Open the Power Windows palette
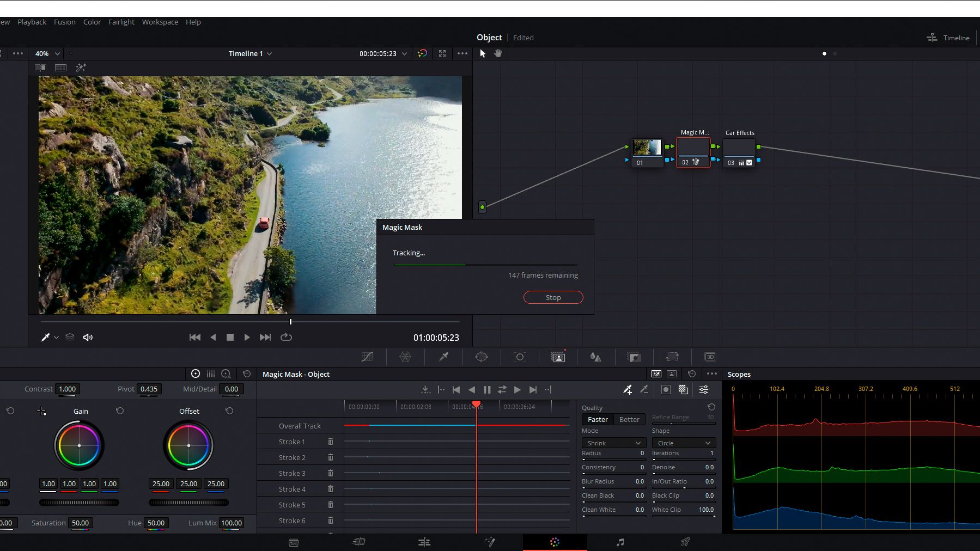This screenshot has height=551, width=980. pyautogui.click(x=482, y=357)
